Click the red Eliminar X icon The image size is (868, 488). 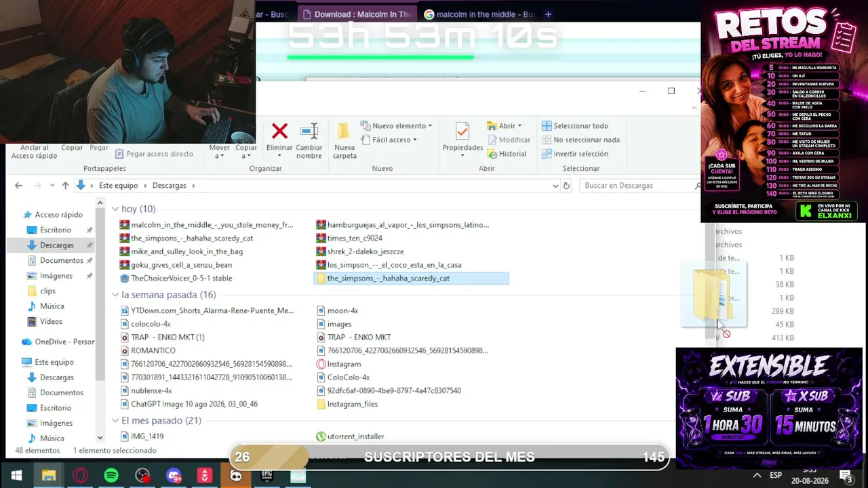click(x=279, y=131)
